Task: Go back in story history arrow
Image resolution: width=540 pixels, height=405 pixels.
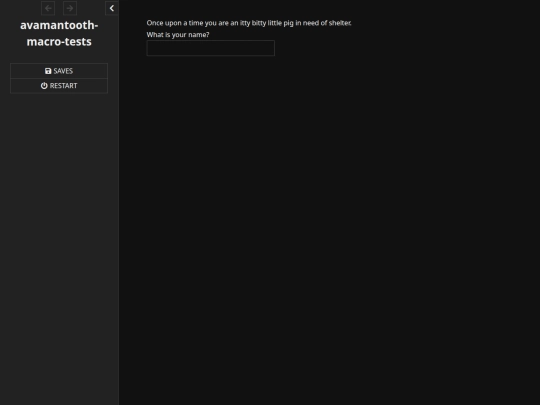Action: (48, 8)
